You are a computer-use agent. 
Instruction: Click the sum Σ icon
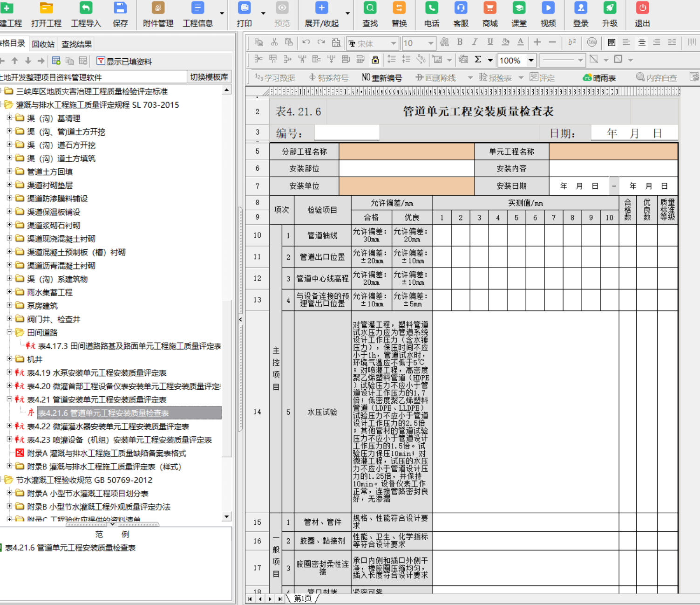click(478, 60)
